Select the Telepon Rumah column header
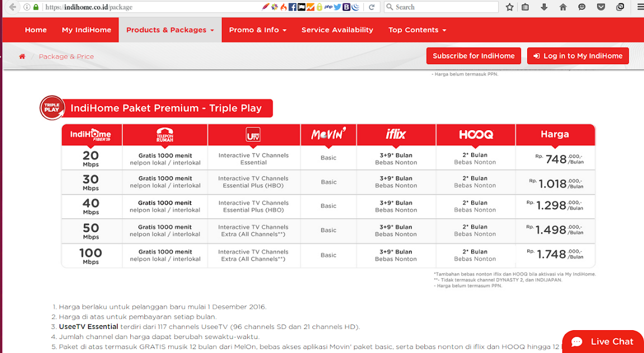Screen dimensions: 644x353 pyautogui.click(x=165, y=135)
